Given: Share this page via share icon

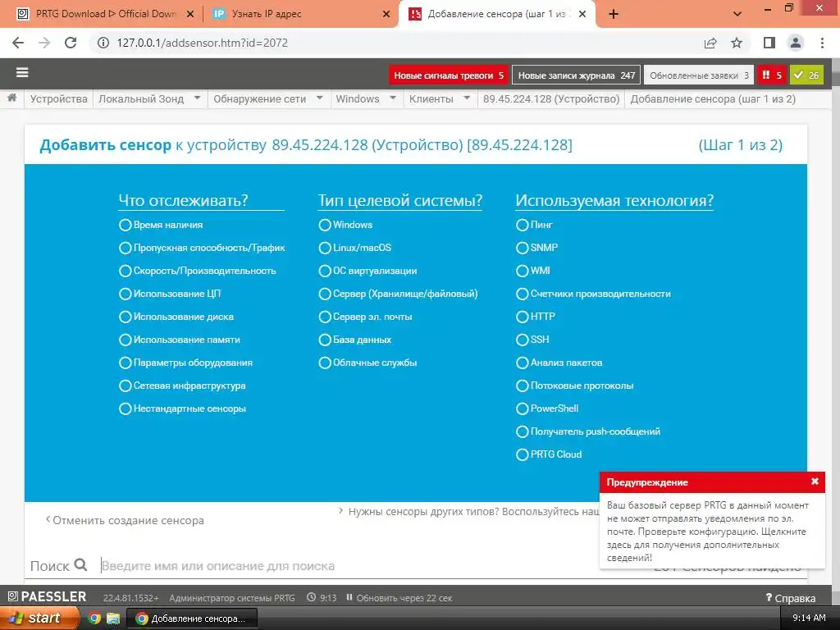Looking at the screenshot, I should (x=710, y=43).
